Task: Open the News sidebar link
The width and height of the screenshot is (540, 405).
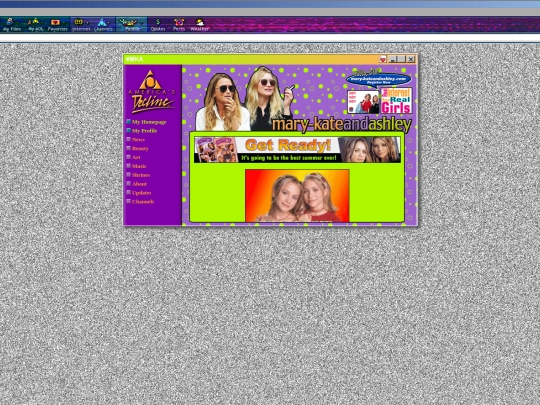Action: click(x=138, y=139)
